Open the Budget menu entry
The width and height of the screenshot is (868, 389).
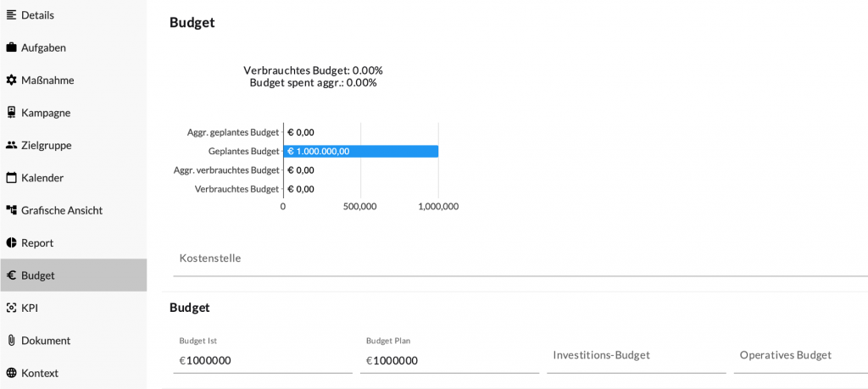[38, 275]
